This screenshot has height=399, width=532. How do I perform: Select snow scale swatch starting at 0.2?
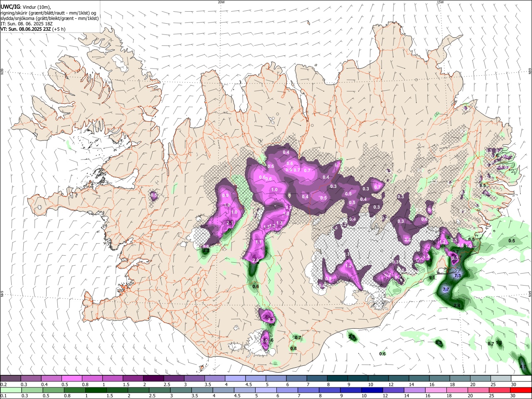pos(10,379)
